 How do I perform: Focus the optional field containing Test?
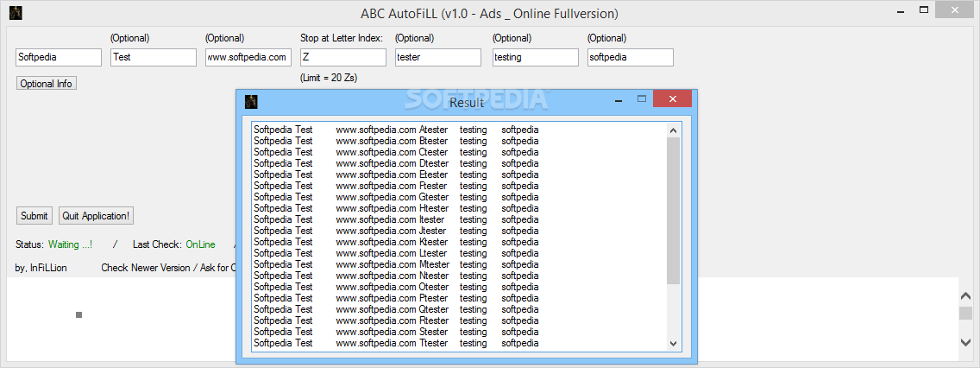click(x=154, y=57)
